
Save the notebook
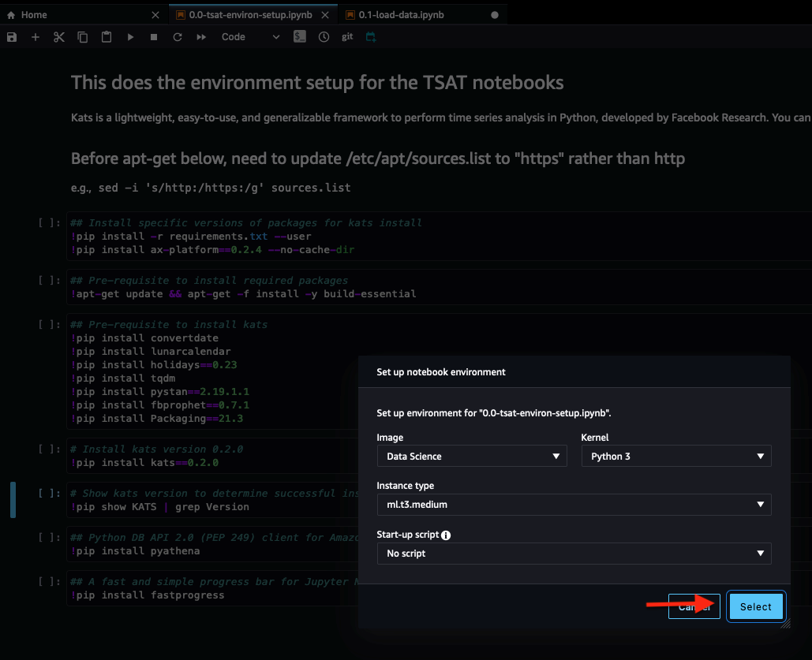click(11, 36)
